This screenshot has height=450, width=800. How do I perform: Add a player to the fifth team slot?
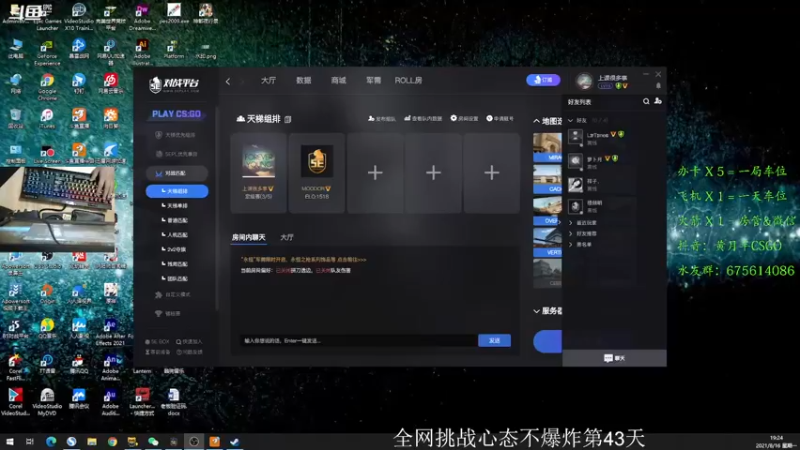point(491,173)
